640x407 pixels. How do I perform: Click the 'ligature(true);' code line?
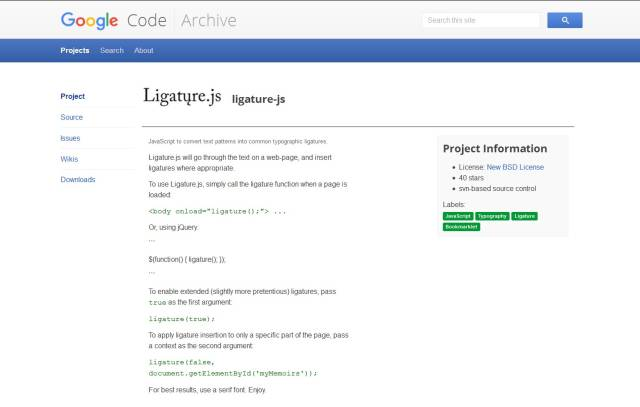tap(182, 319)
